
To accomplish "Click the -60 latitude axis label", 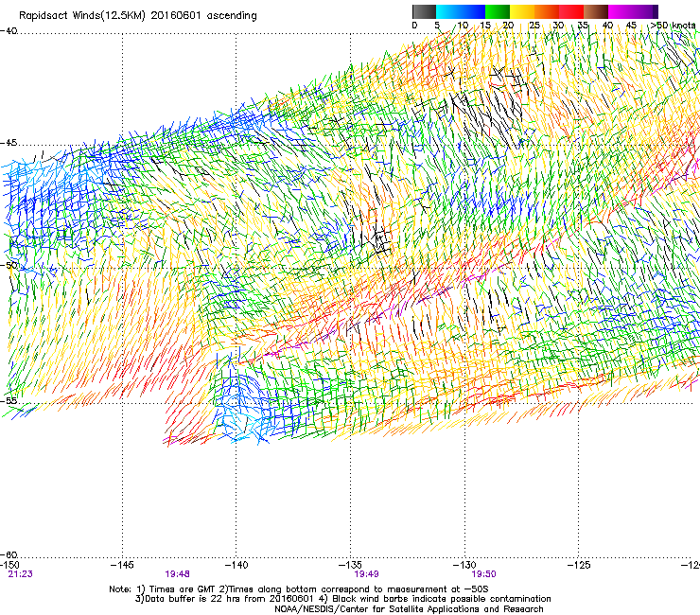I will [9, 554].
